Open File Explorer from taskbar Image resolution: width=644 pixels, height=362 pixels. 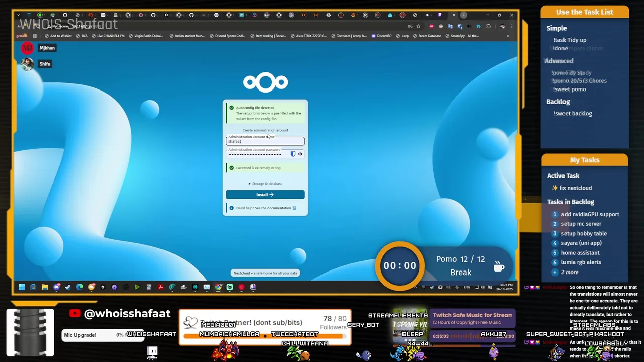(x=45, y=287)
